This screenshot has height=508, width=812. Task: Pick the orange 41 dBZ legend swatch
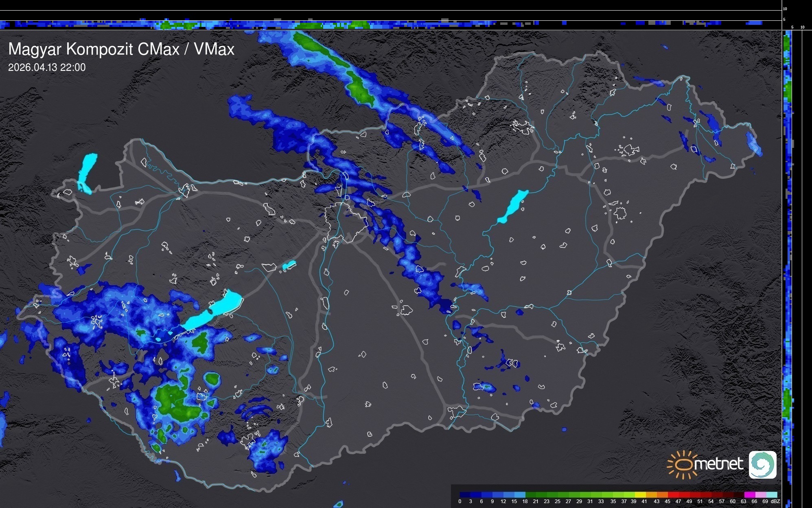coord(651,495)
